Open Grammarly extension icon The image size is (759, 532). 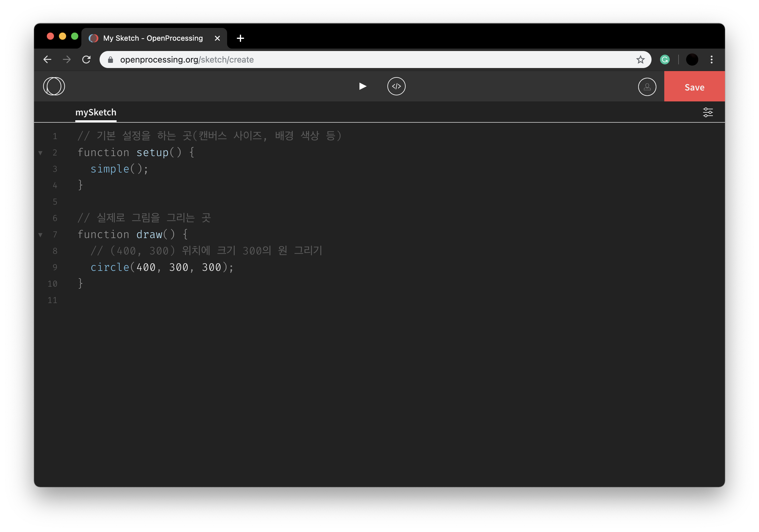point(665,60)
